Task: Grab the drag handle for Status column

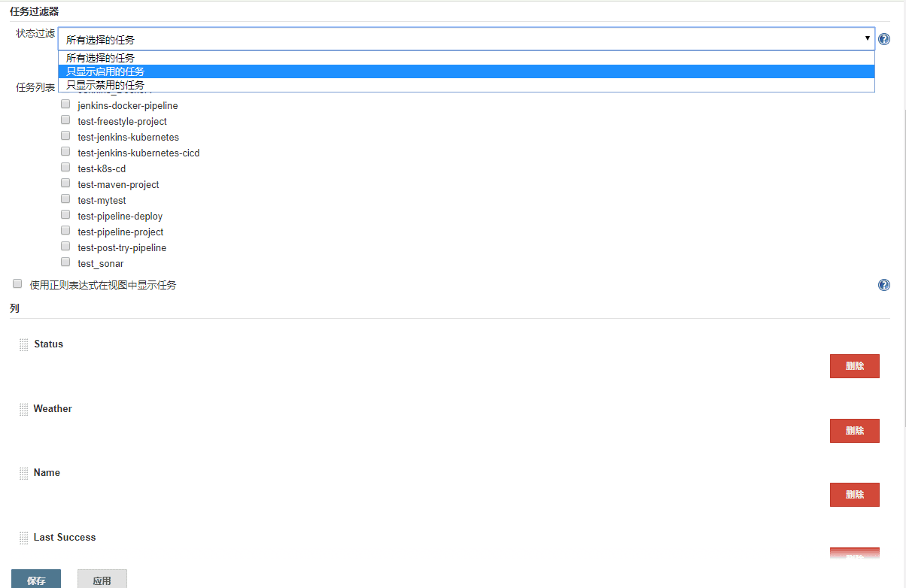Action: coord(23,345)
